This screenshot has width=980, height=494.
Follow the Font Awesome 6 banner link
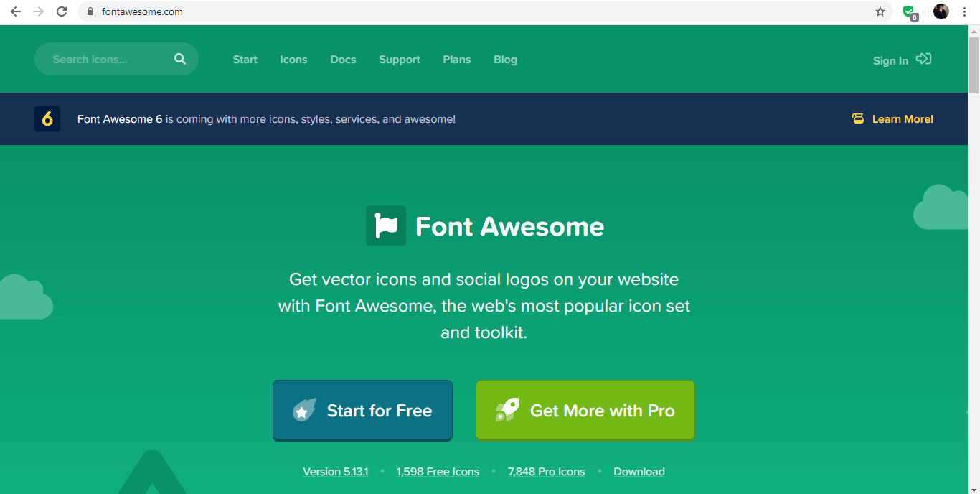click(120, 119)
